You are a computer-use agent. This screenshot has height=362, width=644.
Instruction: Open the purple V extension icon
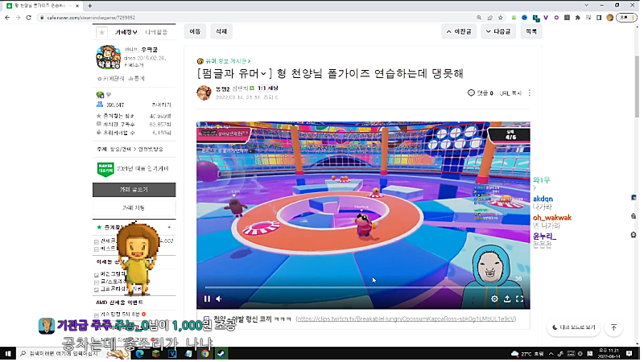pos(546,18)
